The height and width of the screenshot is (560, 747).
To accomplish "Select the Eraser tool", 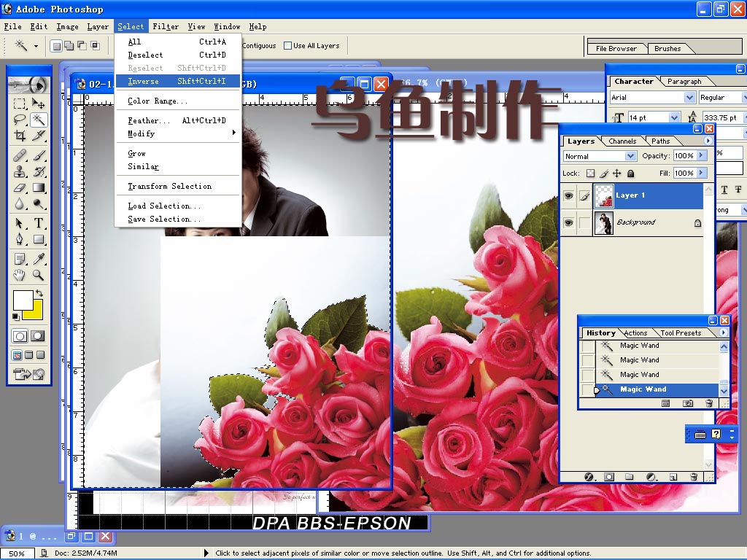I will click(x=20, y=187).
